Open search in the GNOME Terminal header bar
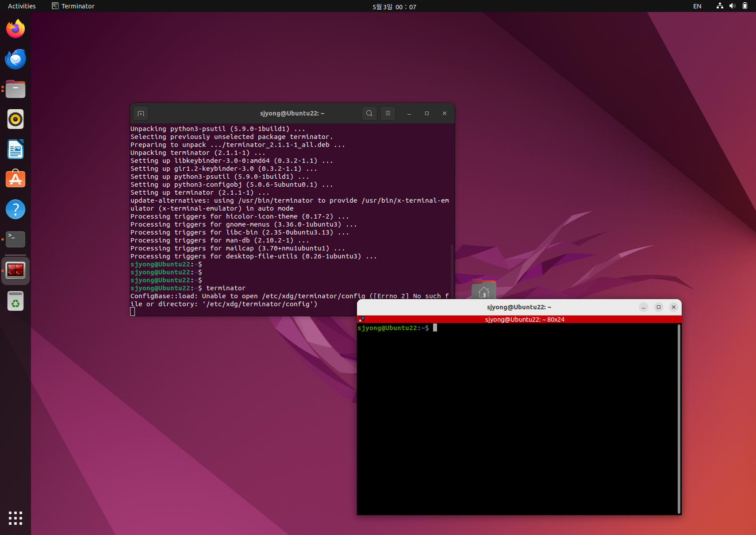756x535 pixels. pos(369,113)
